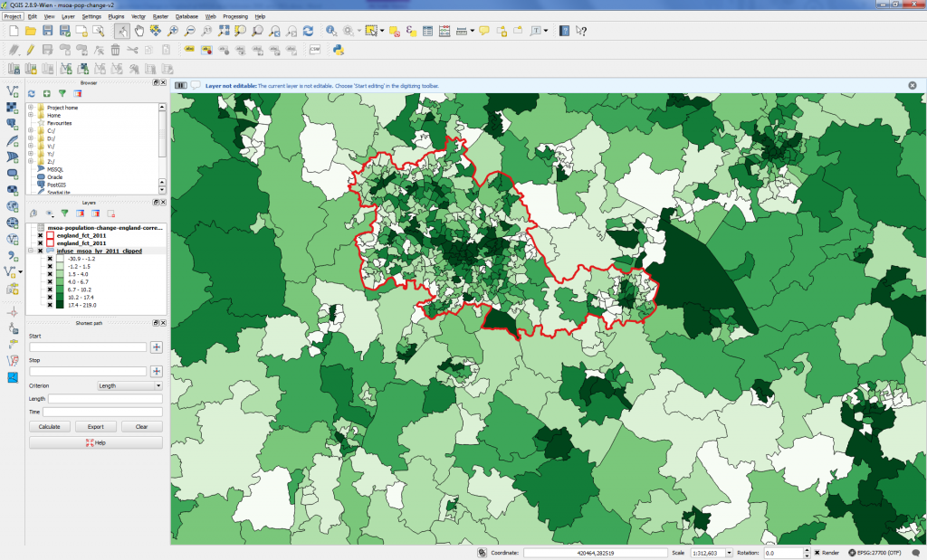Expand the Project home tree node

pos(31,108)
